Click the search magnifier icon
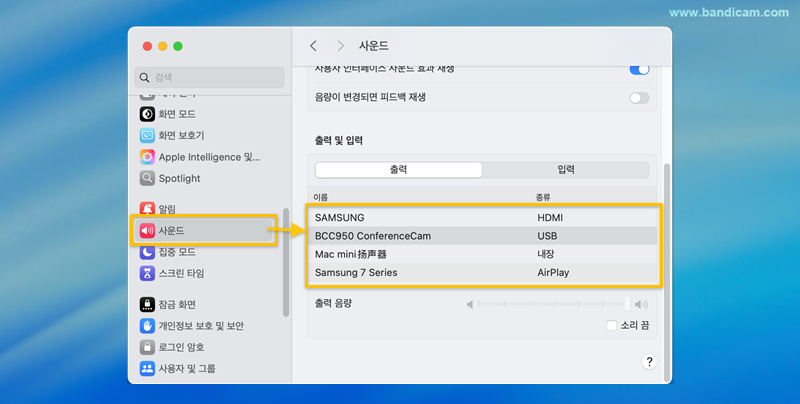This screenshot has width=800, height=404. tap(144, 78)
